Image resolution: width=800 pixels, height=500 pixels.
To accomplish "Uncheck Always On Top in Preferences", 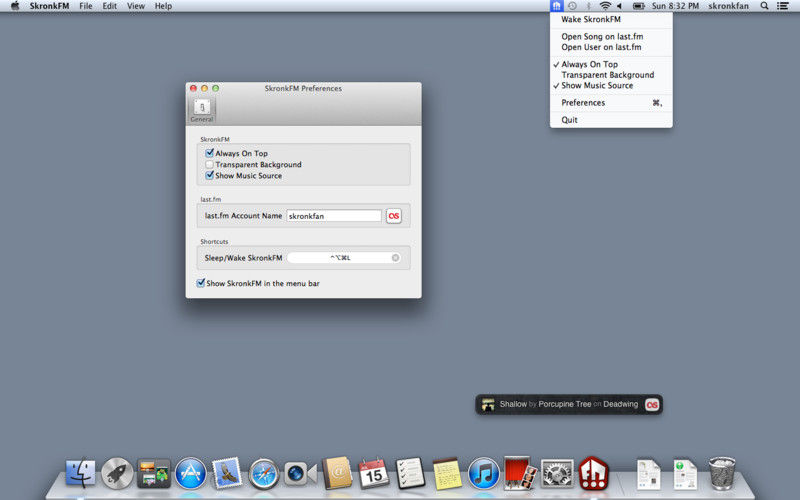I will (x=209, y=153).
